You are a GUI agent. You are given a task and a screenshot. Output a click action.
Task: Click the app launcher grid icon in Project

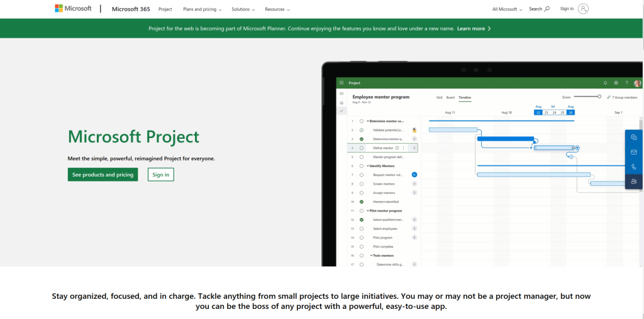coord(341,83)
